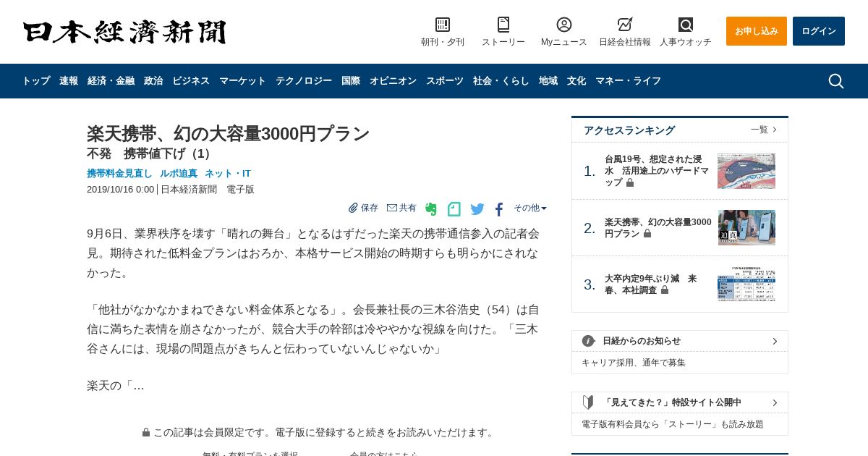Open the 日経からのお知らせ chevron
Viewport: 868px width, 456px height.
[x=775, y=341]
